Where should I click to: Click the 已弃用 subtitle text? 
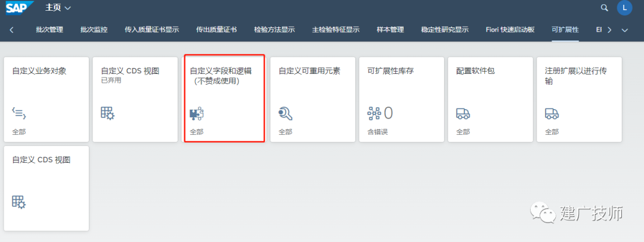tap(111, 81)
